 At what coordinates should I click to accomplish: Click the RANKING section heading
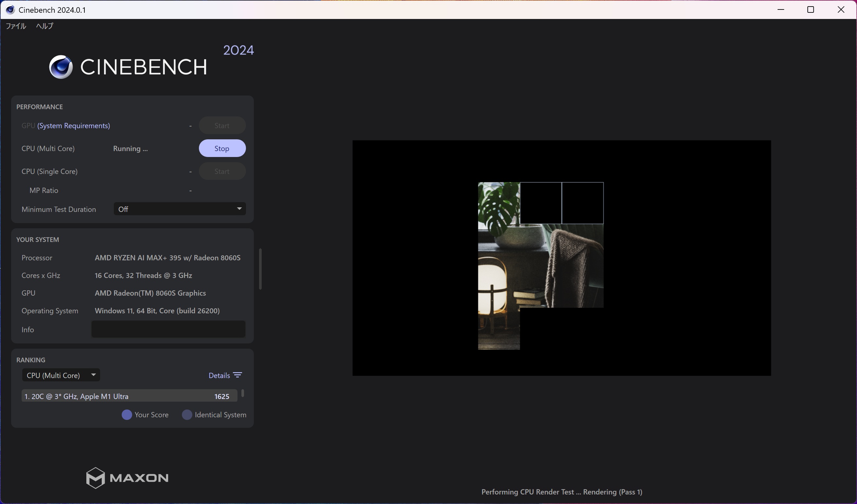(x=31, y=360)
